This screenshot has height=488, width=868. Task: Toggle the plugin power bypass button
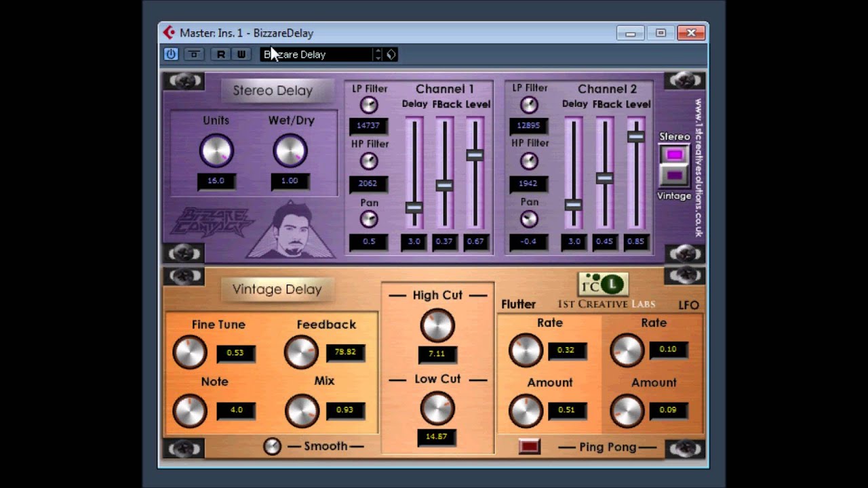170,54
